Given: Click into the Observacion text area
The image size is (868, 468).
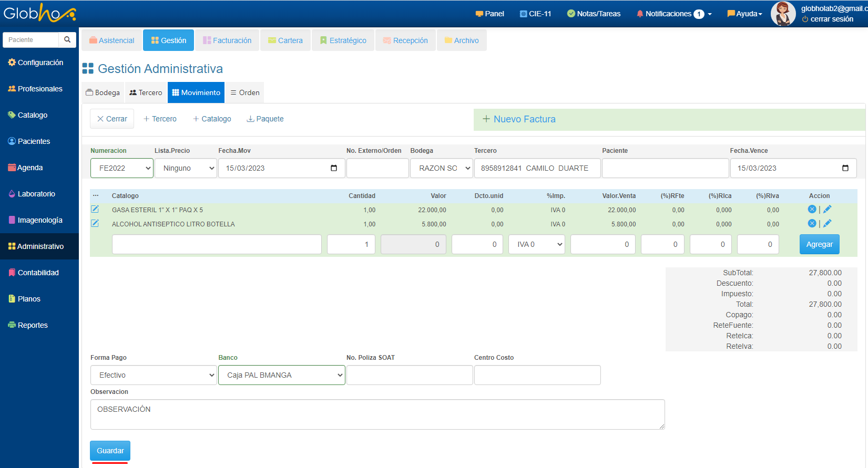Looking at the screenshot, I should [377, 414].
